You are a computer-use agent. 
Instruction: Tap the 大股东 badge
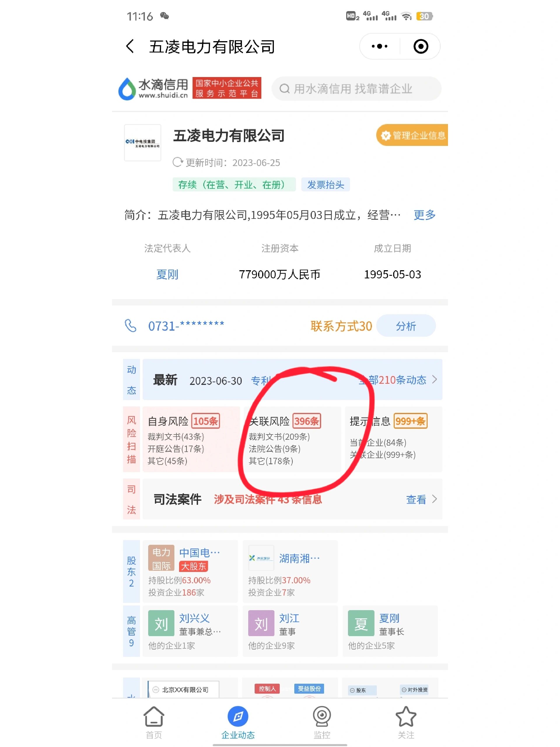click(193, 566)
